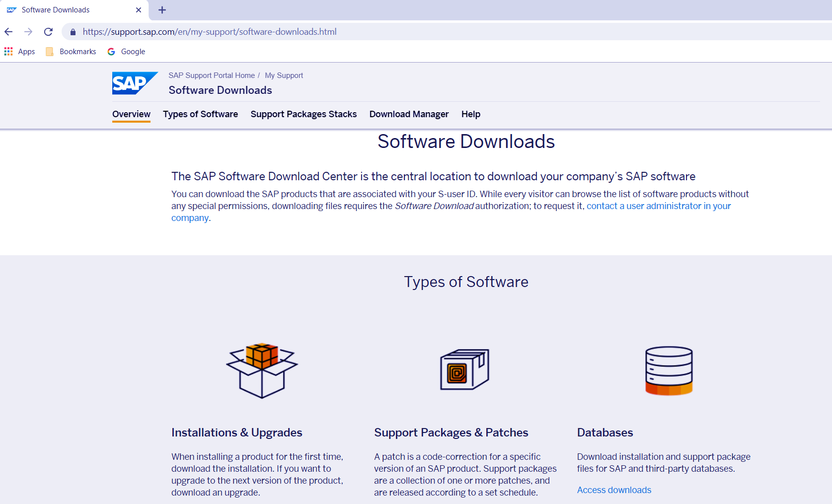The height and width of the screenshot is (504, 832).
Task: Open the Types of Software tab
Action: [200, 114]
